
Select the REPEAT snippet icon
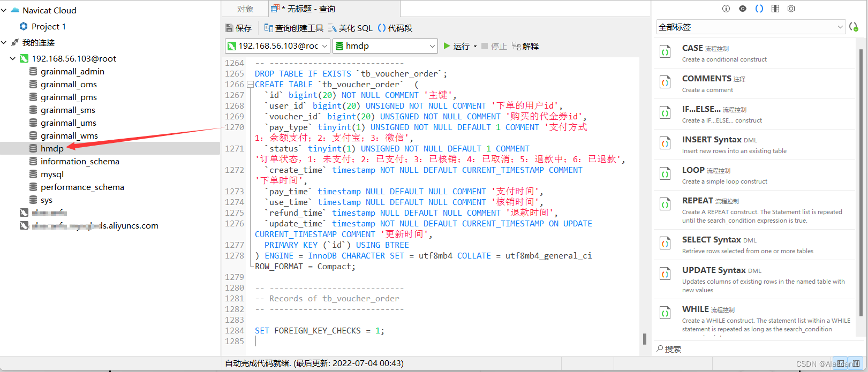(x=665, y=204)
